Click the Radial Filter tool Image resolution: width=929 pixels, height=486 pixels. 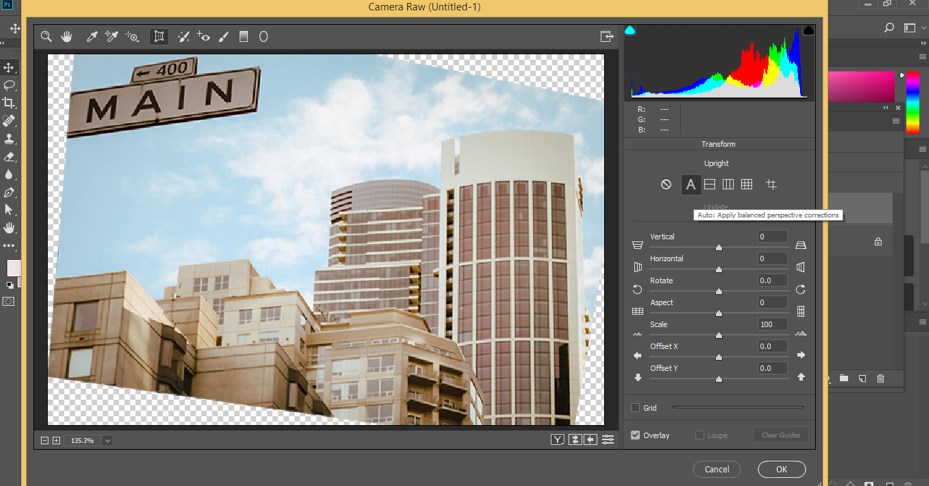point(264,37)
